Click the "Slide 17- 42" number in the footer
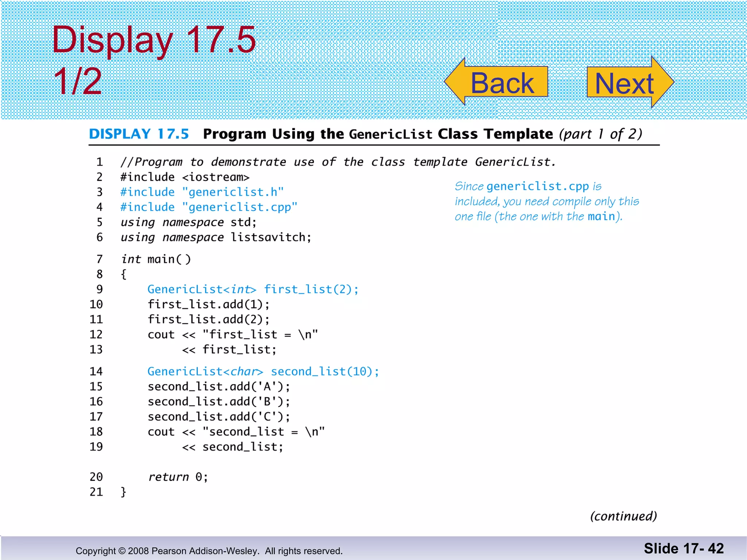Viewport: 747px width, 560px height. pos(683,548)
